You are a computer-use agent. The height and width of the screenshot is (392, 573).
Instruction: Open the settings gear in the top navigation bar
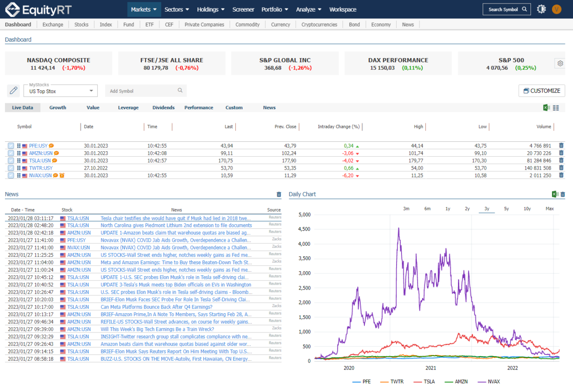[x=541, y=9]
